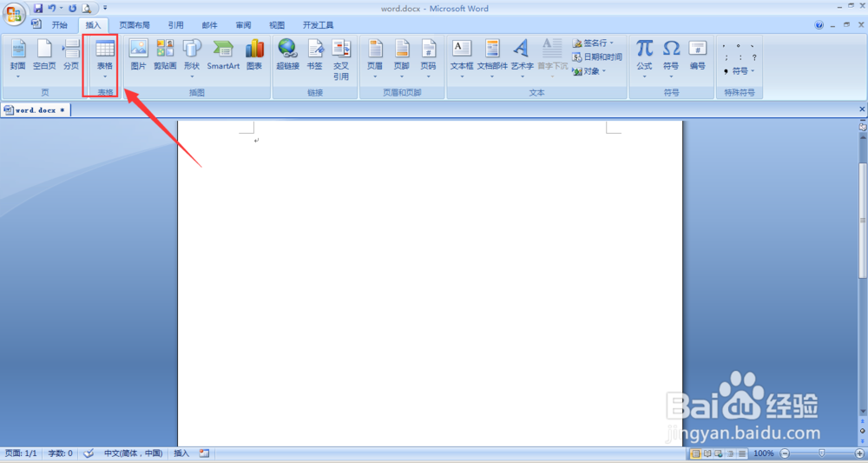Click the 100% zoom level
Image resolution: width=868 pixels, height=463 pixels.
point(763,453)
